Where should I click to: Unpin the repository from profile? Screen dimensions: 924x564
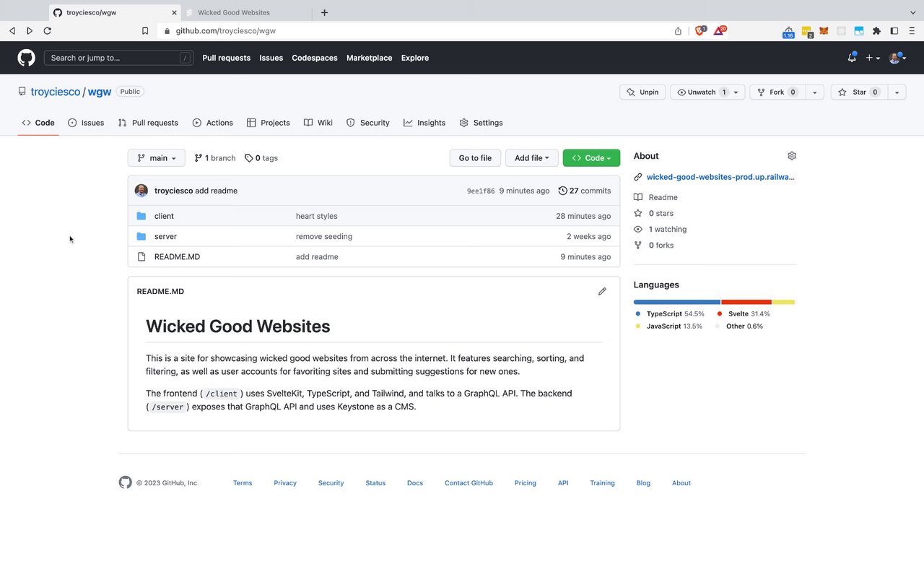click(x=642, y=92)
